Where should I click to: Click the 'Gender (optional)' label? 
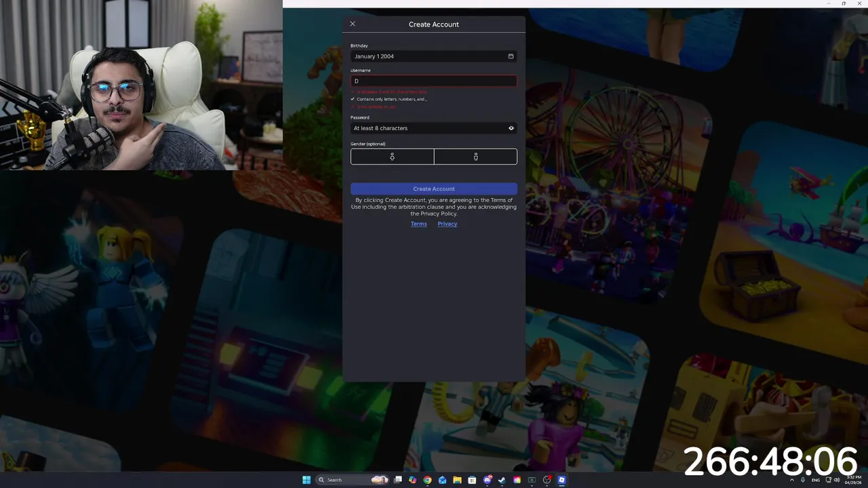coord(368,144)
